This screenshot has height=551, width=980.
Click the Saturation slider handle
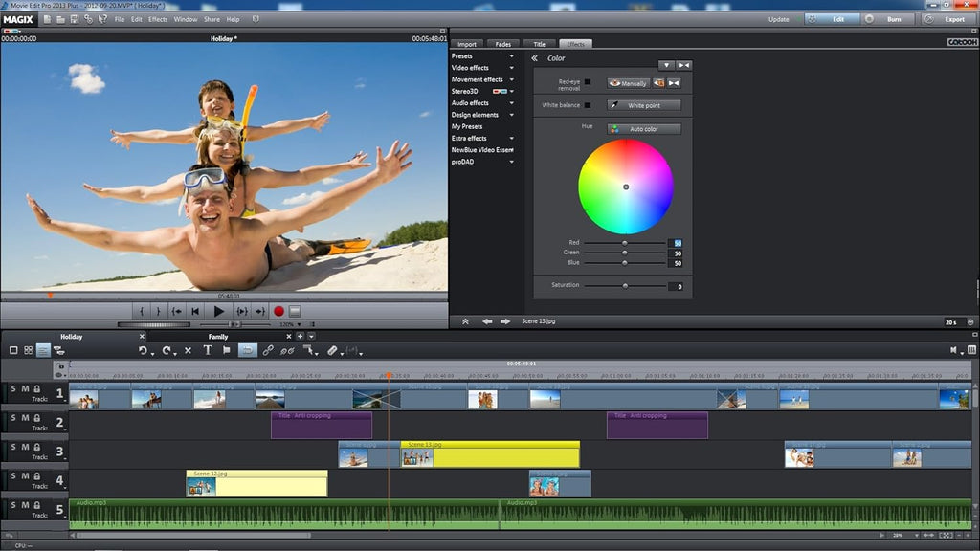tap(625, 285)
